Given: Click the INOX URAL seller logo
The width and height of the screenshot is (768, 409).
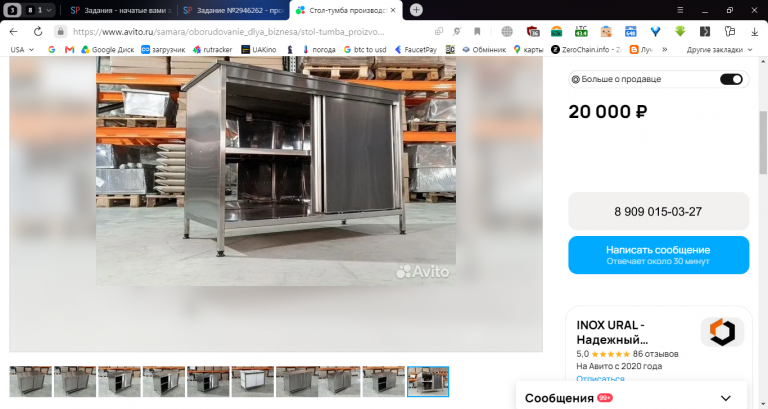Looking at the screenshot, I should tap(722, 332).
